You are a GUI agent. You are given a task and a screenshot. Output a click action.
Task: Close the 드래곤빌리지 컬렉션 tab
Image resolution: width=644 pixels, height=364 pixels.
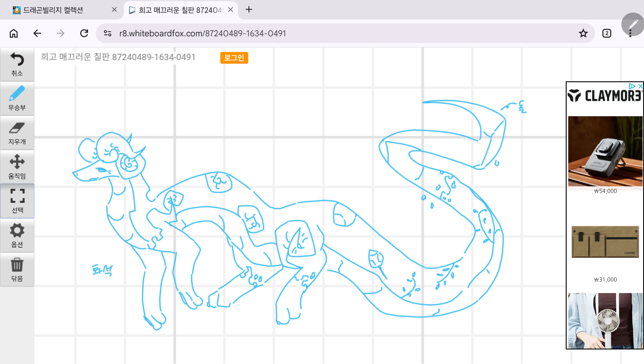coord(114,10)
